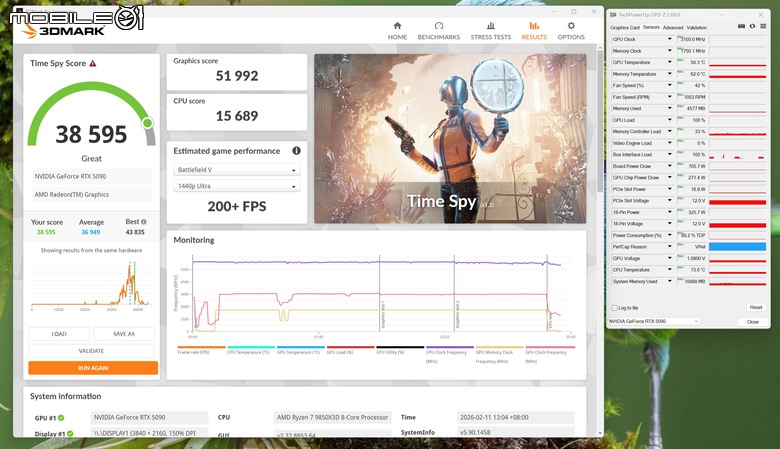Open the PerfCap Reason sensor dropdown

click(x=670, y=247)
